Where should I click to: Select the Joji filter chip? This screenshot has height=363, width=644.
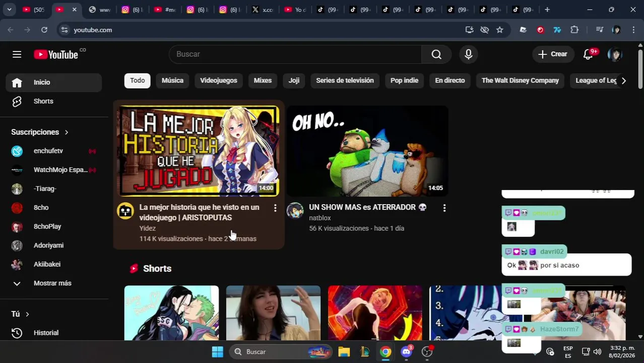294,81
